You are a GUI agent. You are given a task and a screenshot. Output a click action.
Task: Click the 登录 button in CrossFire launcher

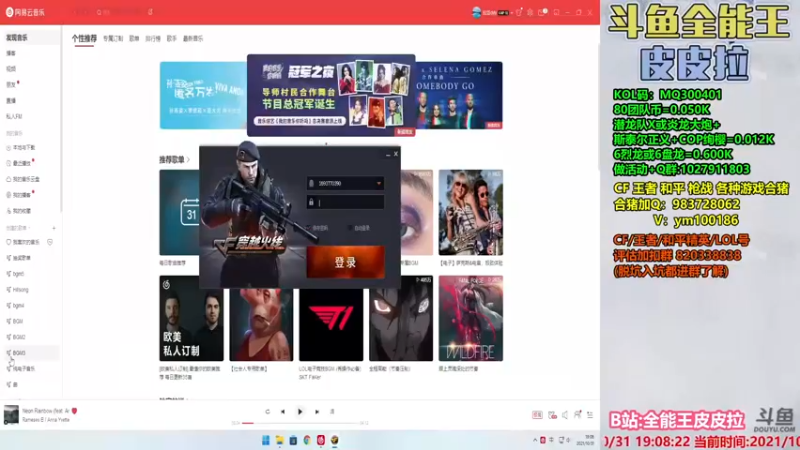point(345,262)
